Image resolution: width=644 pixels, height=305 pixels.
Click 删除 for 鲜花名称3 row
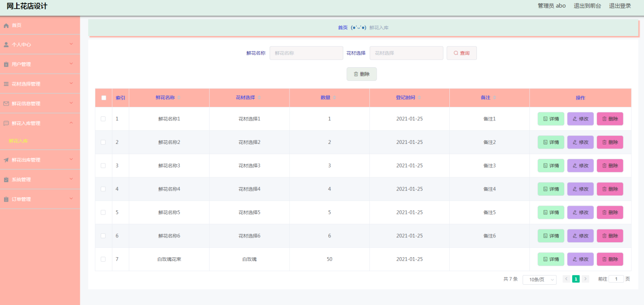[x=610, y=166]
